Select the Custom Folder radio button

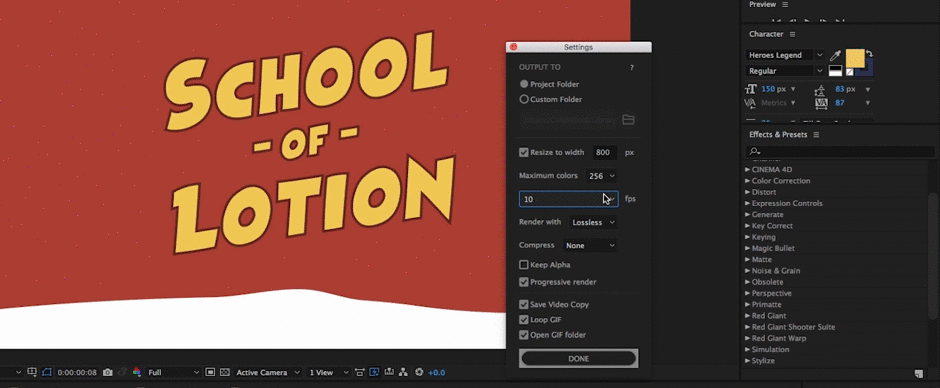[524, 100]
